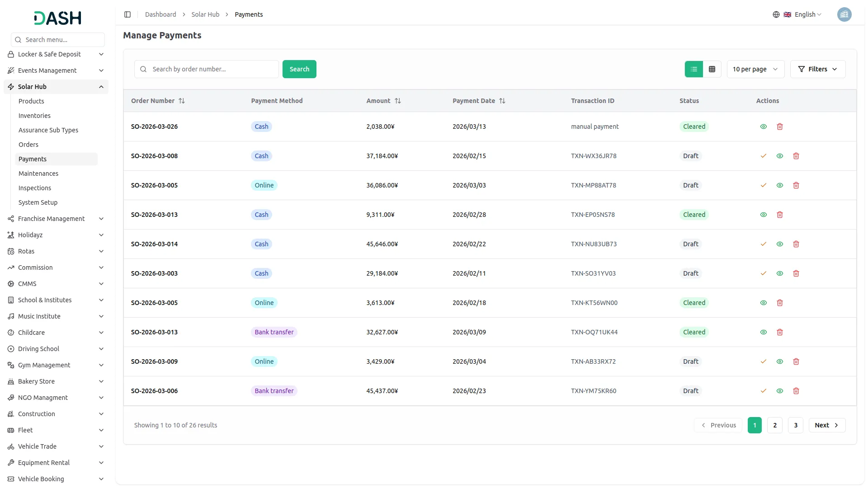868x488 pixels.
Task: Open the 10 per page dropdown
Action: [755, 69]
